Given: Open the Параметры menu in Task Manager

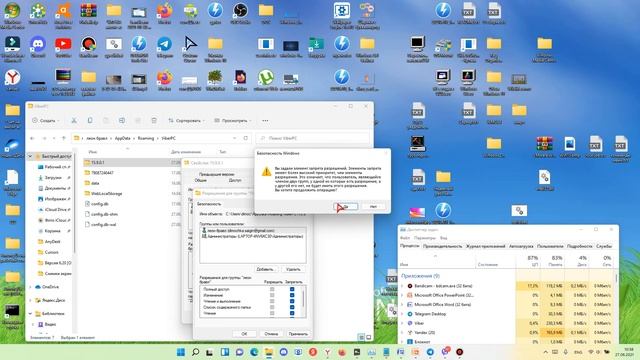Looking at the screenshot, I should (424, 238).
